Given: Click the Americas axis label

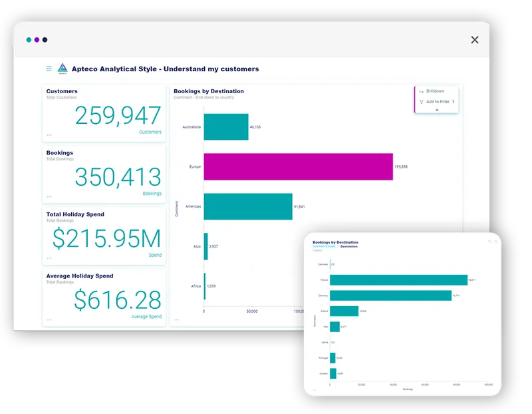Looking at the screenshot, I should pyautogui.click(x=193, y=206).
